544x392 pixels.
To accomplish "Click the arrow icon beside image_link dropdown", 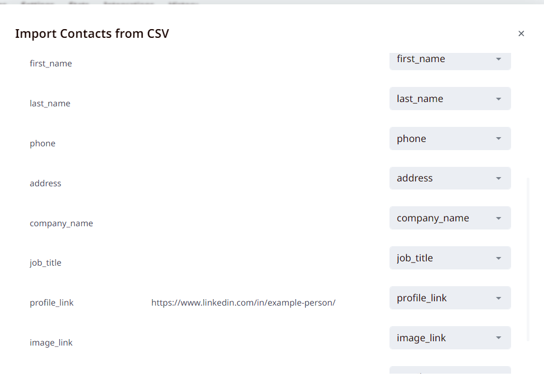I will coord(499,338).
